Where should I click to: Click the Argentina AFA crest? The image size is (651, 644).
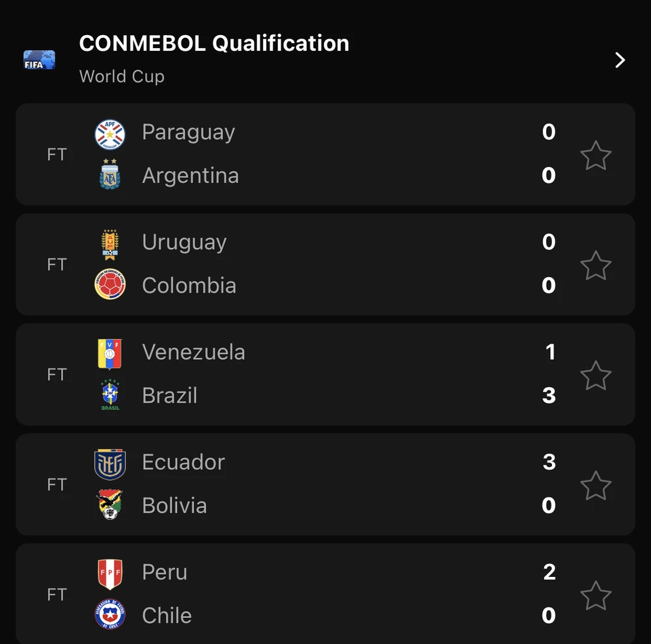[x=110, y=175]
